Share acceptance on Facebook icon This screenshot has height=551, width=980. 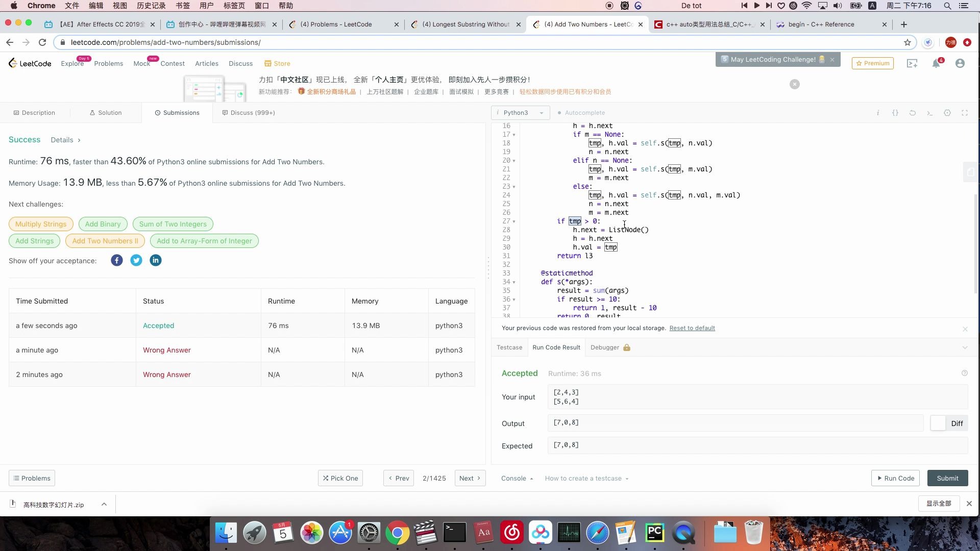[x=116, y=261]
